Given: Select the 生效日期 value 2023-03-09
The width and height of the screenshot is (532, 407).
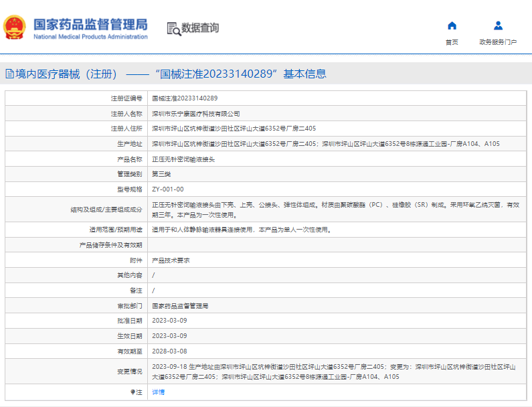Looking at the screenshot, I should (x=169, y=336).
